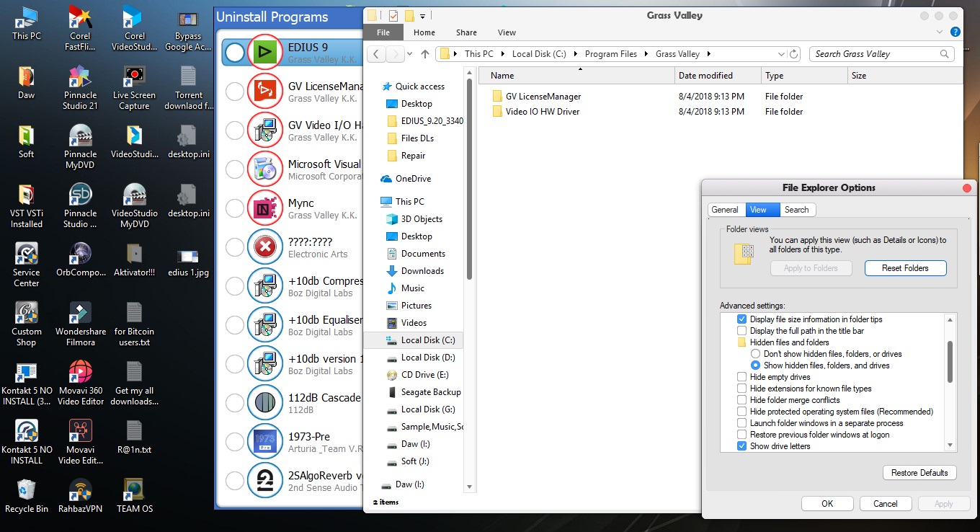Click Cancel in File Explorer Options
The image size is (980, 532).
coord(885,504)
